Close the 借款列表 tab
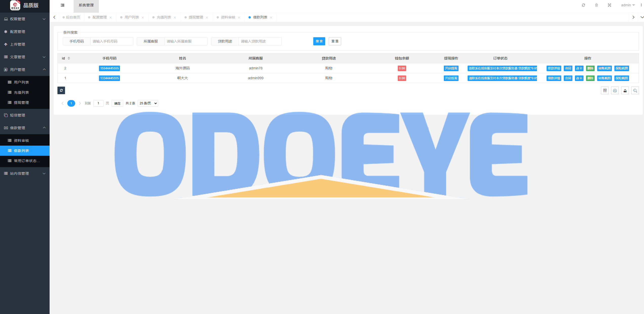Screen dimensions: 644x314 (x=271, y=17)
